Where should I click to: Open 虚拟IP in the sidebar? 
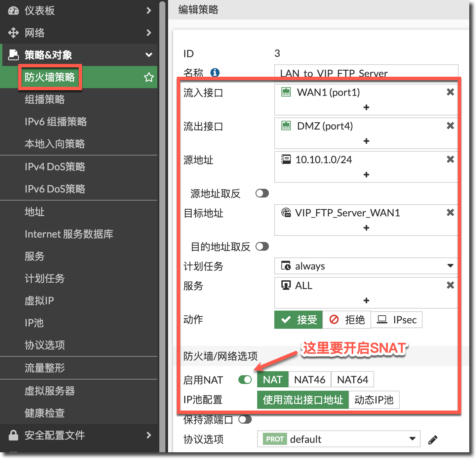point(39,301)
